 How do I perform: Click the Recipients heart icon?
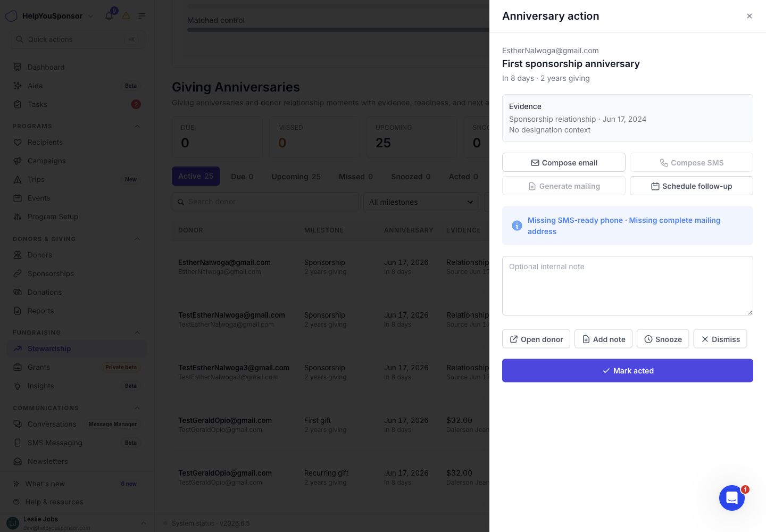tap(18, 142)
